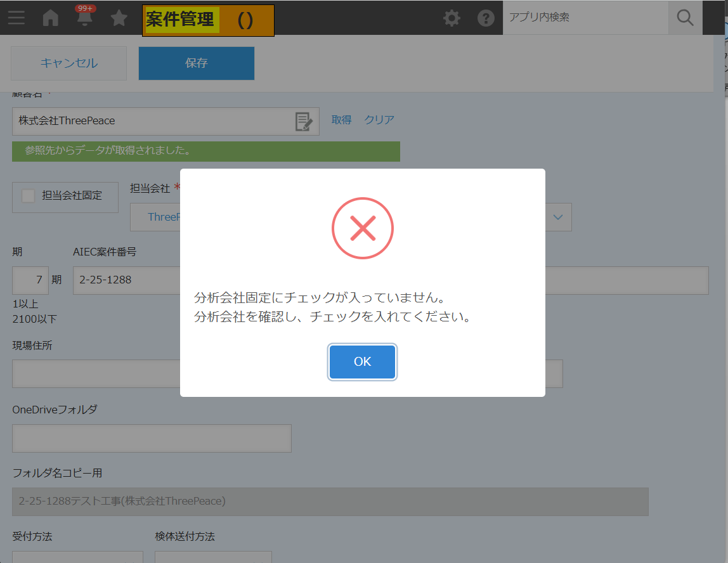Go to the portal home icon
Image resolution: width=728 pixels, height=563 pixels.
click(50, 18)
